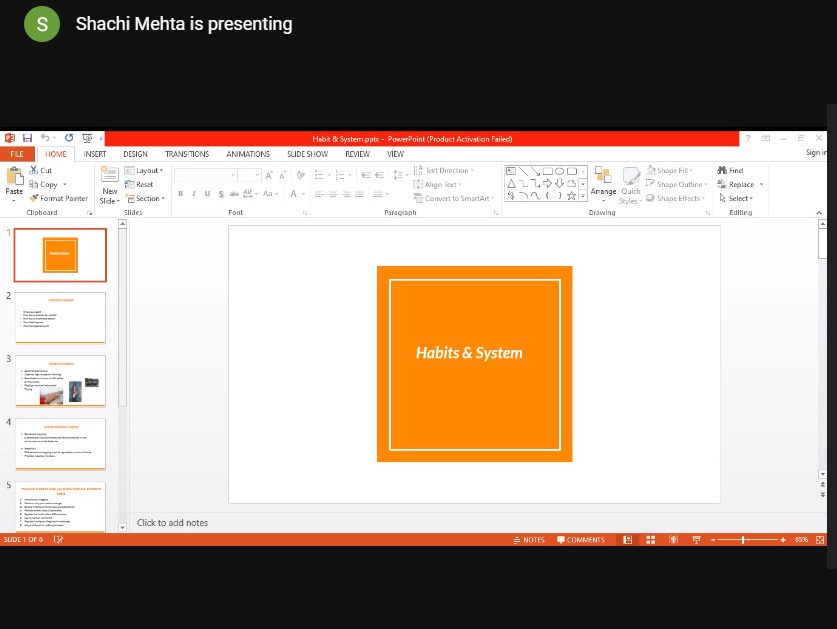Click the REVIEW tab

(357, 154)
